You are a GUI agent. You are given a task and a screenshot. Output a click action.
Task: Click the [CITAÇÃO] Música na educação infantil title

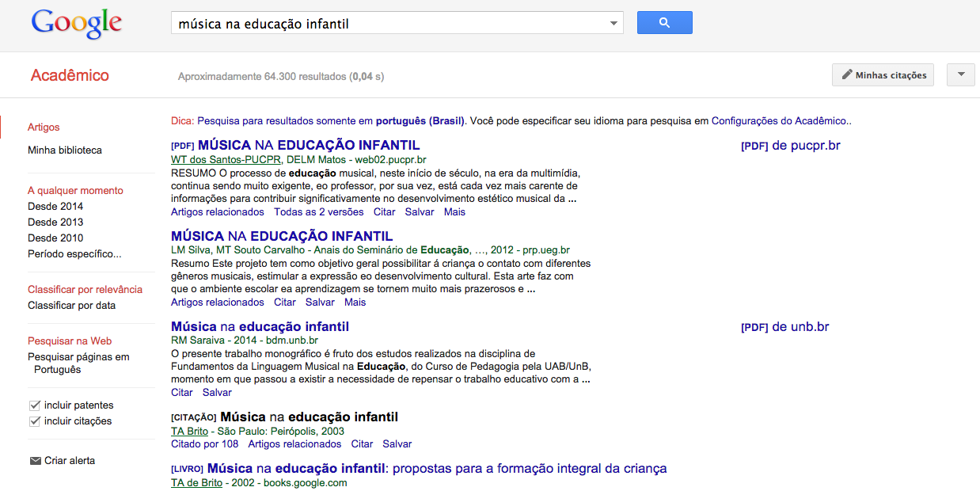[309, 417]
